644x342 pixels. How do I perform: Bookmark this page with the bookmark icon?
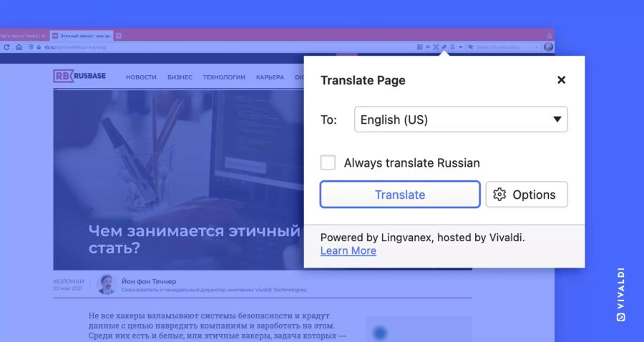click(x=452, y=47)
